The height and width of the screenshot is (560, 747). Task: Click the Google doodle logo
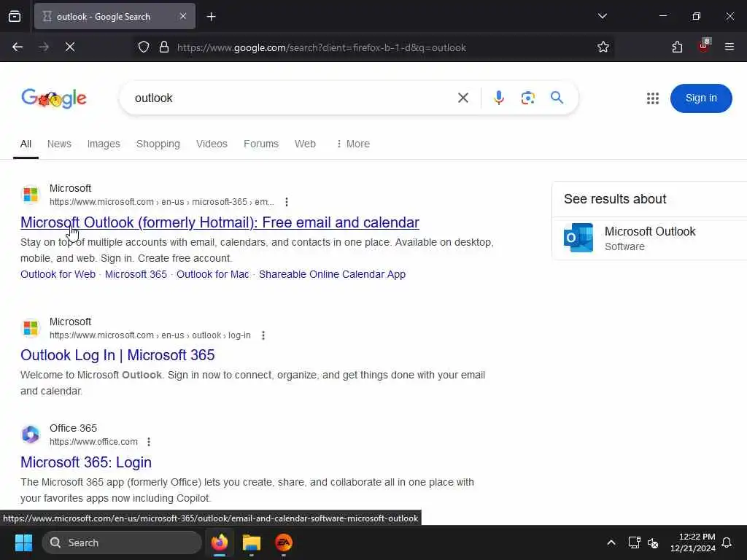(x=54, y=98)
